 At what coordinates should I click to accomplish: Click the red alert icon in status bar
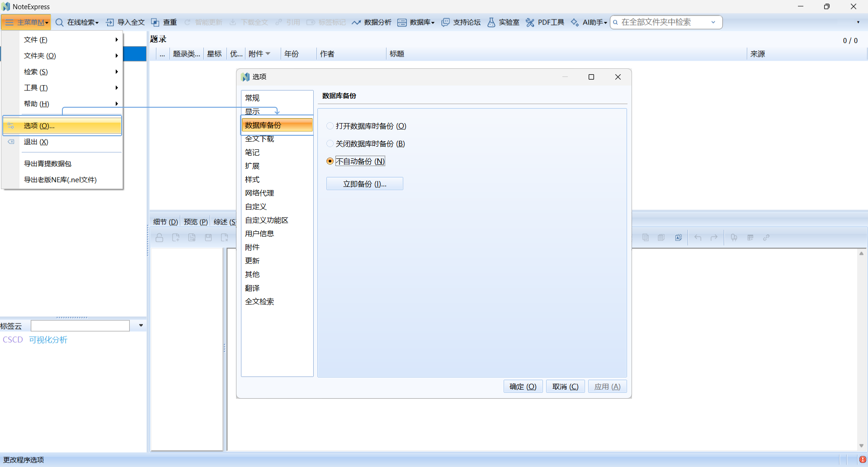[x=863, y=460]
